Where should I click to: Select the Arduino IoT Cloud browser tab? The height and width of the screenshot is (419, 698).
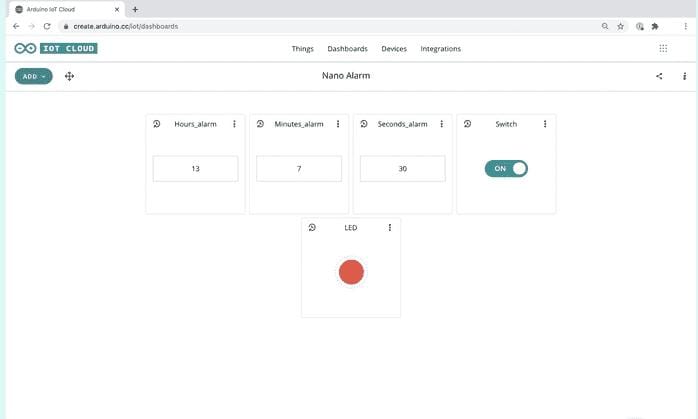pyautogui.click(x=67, y=9)
